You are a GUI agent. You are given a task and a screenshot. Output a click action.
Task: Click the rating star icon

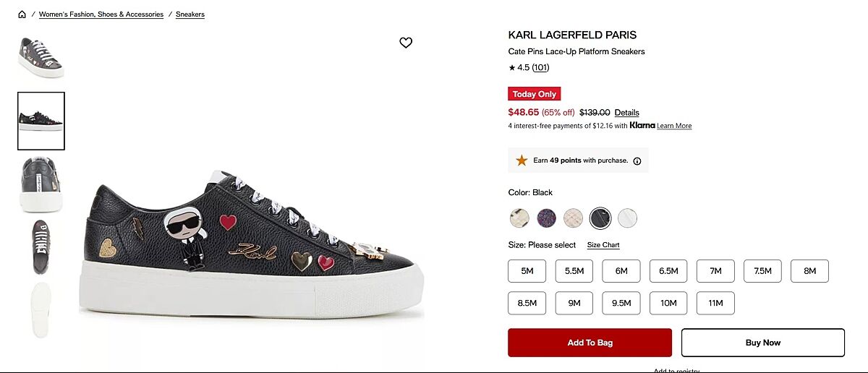coord(512,68)
